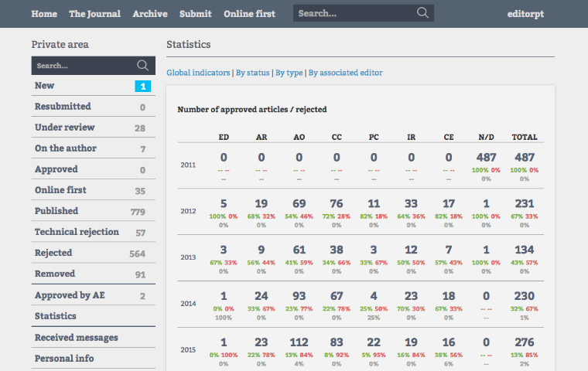
Task: Switch statistics view to By type
Action: [x=289, y=73]
